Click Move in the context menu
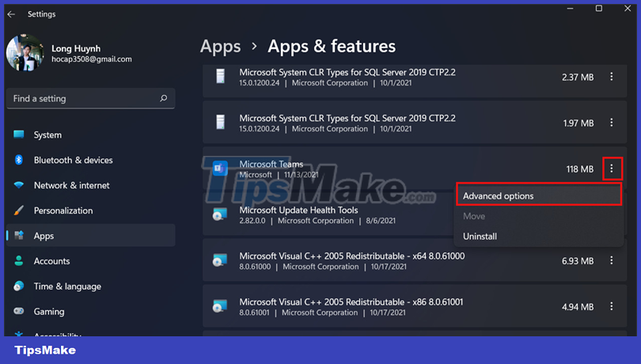 coord(539,216)
